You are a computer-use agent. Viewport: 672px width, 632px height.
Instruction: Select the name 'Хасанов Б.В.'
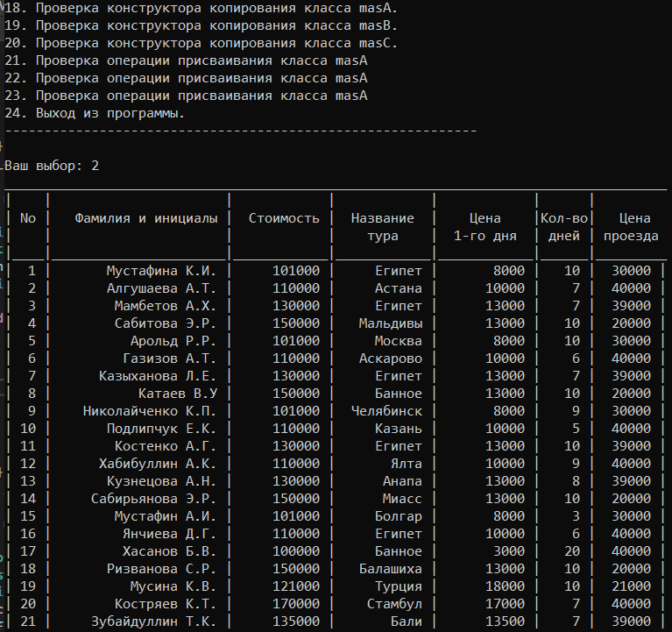[170, 552]
